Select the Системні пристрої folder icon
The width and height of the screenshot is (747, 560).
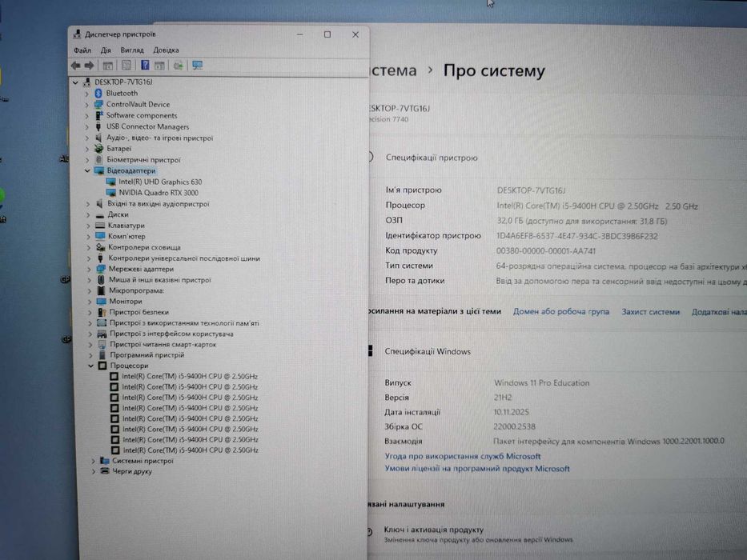(104, 461)
